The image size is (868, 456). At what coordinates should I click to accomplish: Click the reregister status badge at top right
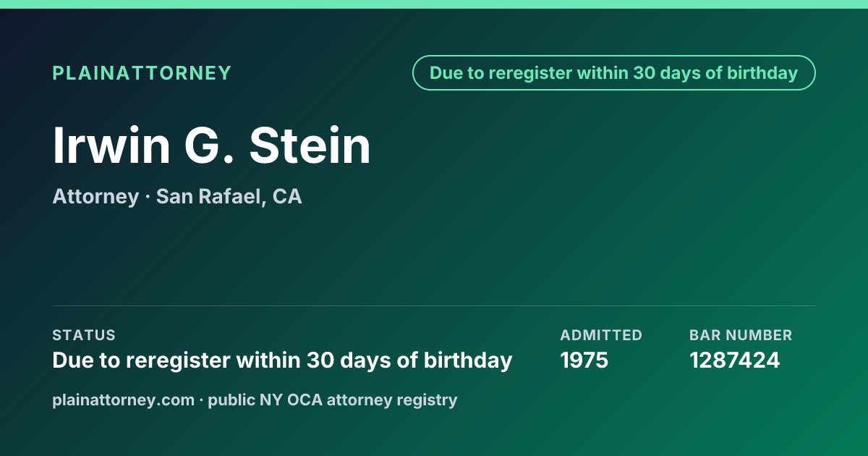pos(614,73)
